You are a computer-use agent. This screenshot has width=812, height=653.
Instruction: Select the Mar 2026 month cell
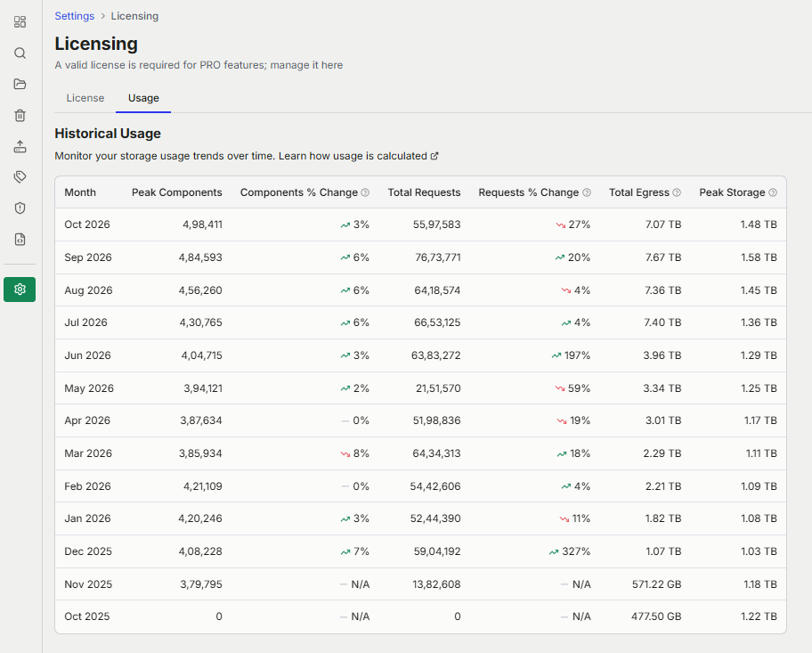(88, 453)
